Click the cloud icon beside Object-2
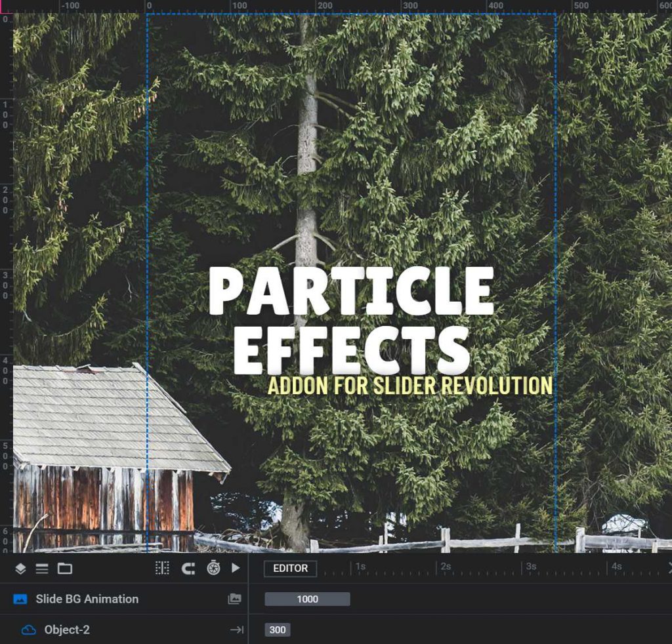 coord(28,630)
